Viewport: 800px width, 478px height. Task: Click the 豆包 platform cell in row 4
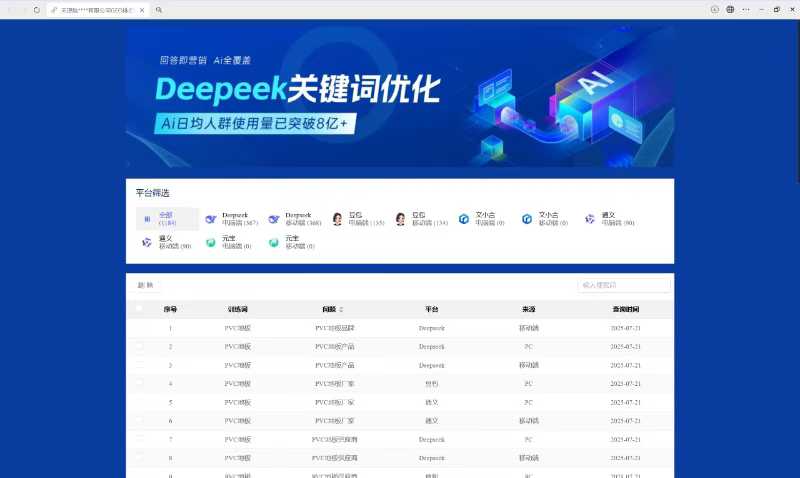click(x=432, y=384)
